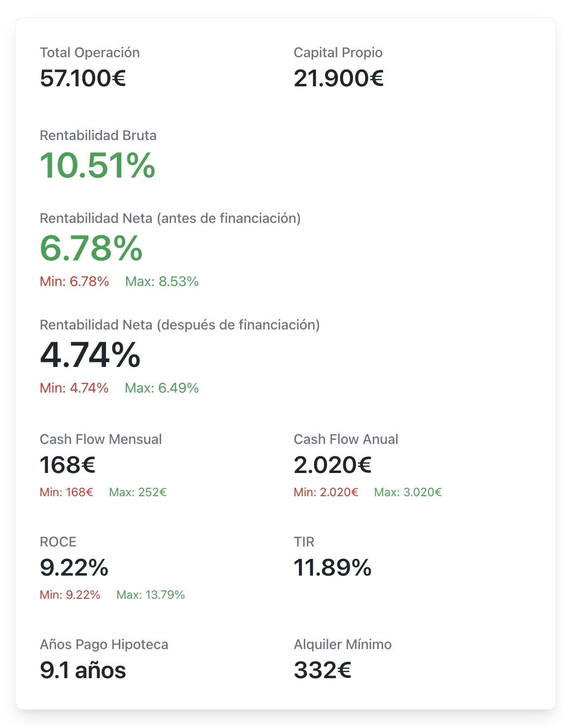
Task: Click the Rentabilidad Neta (después de financiación) label
Action: pos(180,325)
